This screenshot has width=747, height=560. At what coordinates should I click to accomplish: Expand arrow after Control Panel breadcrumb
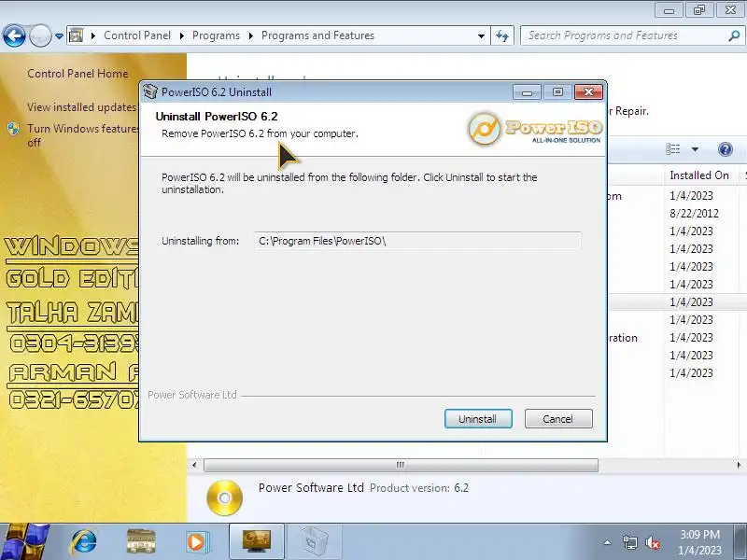182,35
